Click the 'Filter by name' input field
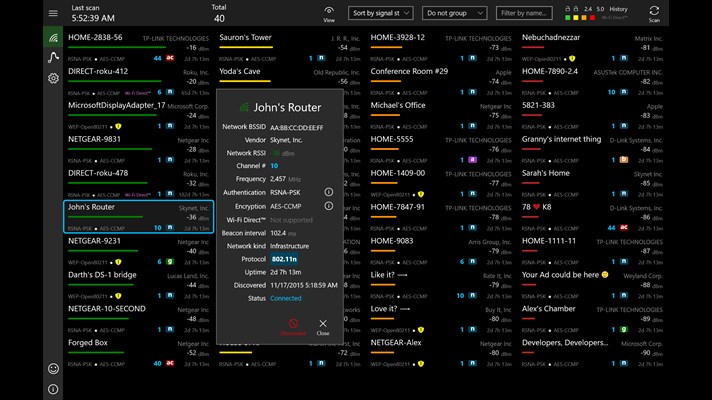 pyautogui.click(x=525, y=13)
